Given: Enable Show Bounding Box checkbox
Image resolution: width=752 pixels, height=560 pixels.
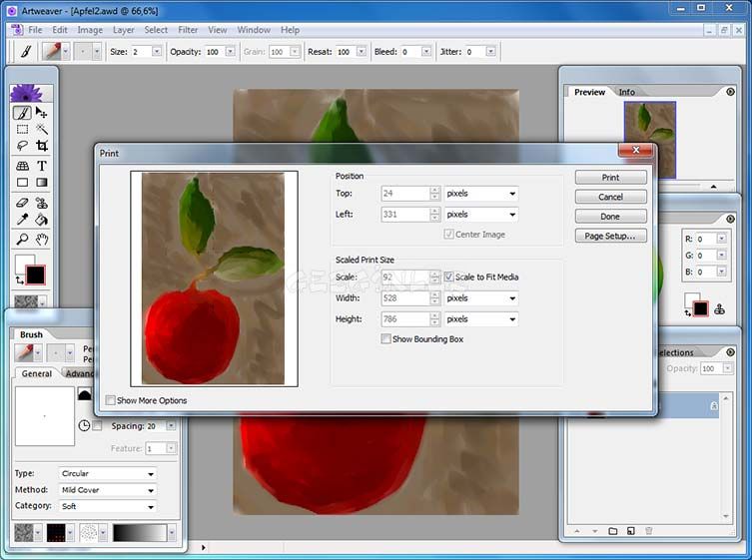Looking at the screenshot, I should point(386,339).
